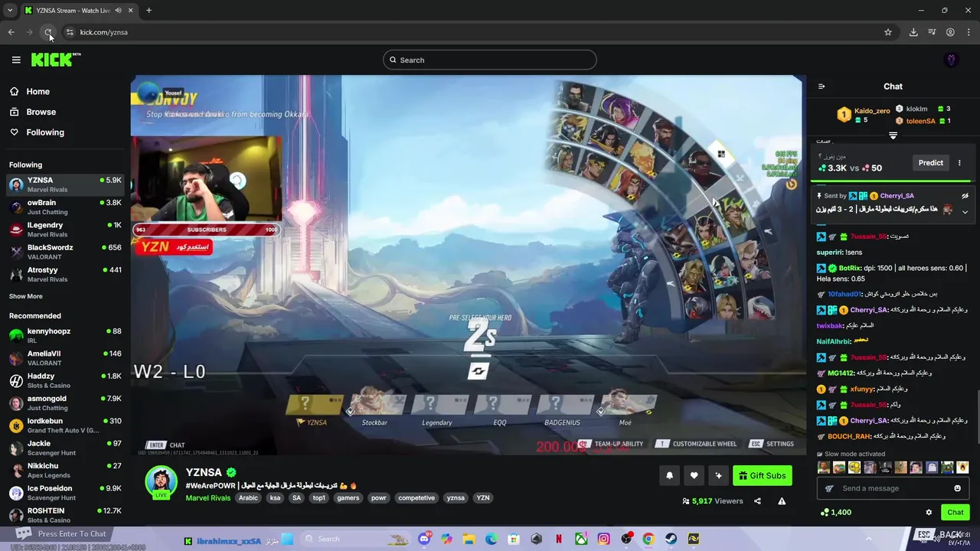Image resolution: width=980 pixels, height=551 pixels.
Task: Open browser downloads
Action: pos(913,32)
